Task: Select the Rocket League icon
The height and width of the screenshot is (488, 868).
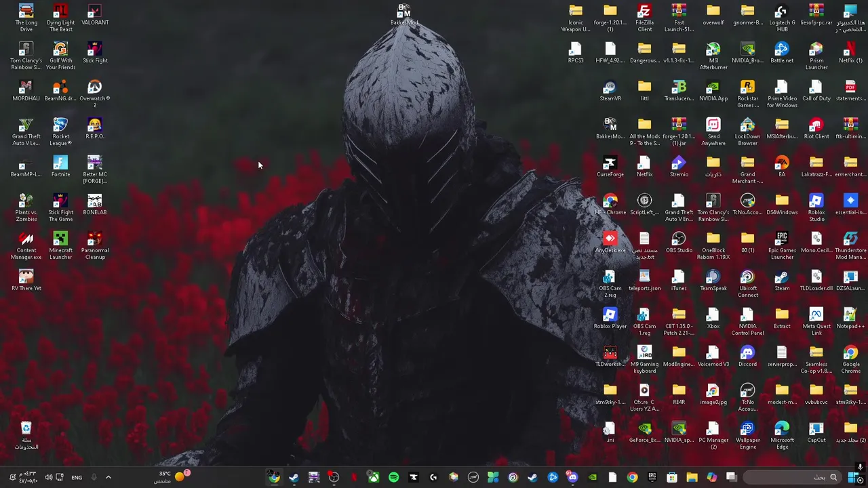Action: pyautogui.click(x=60, y=131)
